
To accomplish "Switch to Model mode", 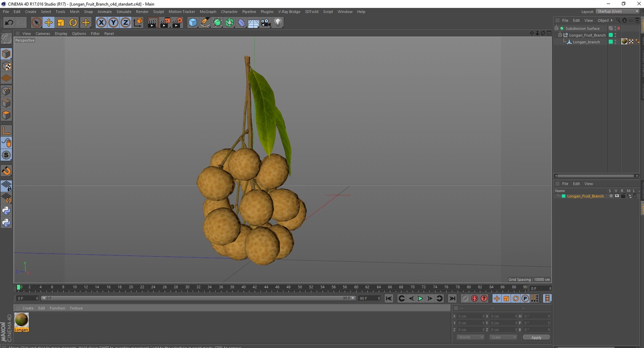I will [x=6, y=54].
